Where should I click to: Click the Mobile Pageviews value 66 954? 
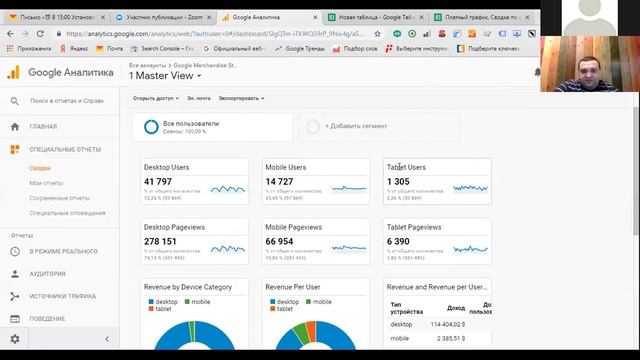click(279, 242)
